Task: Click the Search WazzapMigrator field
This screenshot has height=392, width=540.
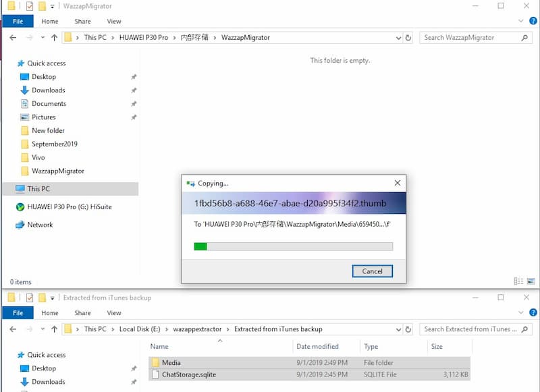Action: (x=476, y=38)
